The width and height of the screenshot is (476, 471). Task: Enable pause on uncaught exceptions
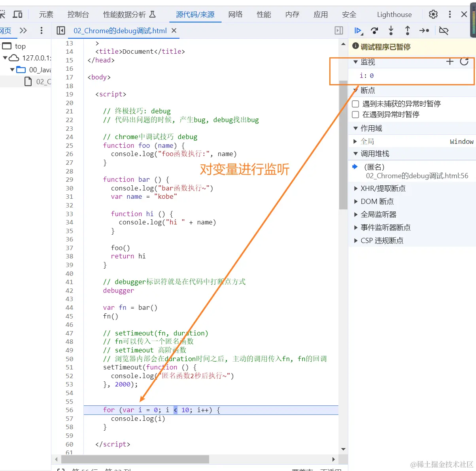[355, 104]
